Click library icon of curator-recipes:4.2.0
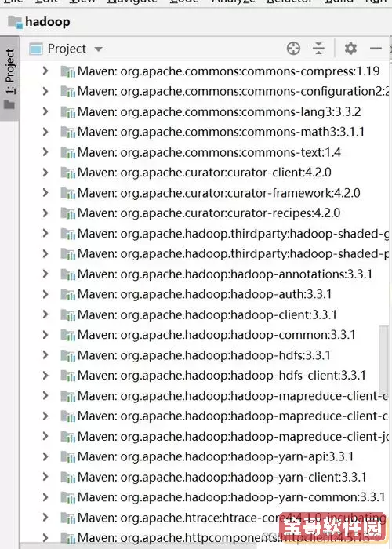The height and width of the screenshot is (549, 392). [68, 213]
